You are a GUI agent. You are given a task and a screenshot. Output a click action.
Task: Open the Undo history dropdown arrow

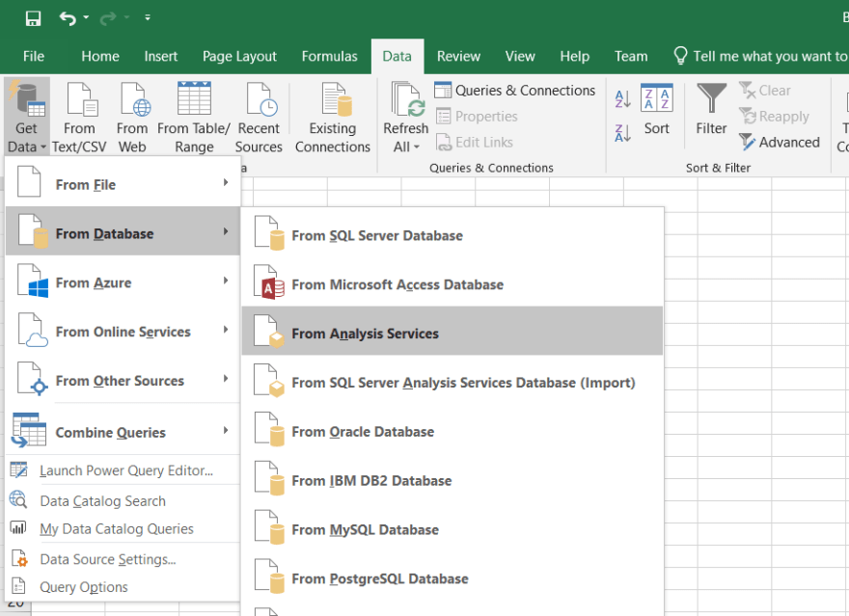[x=86, y=18]
